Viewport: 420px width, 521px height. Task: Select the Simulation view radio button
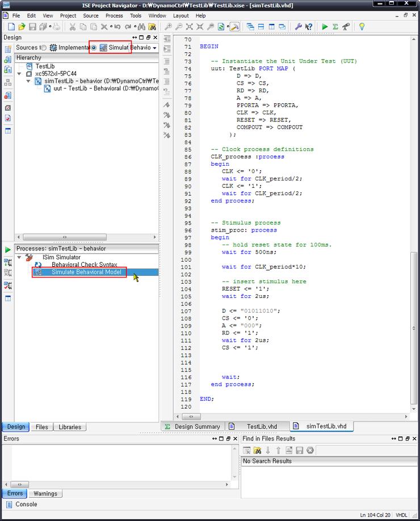point(94,48)
